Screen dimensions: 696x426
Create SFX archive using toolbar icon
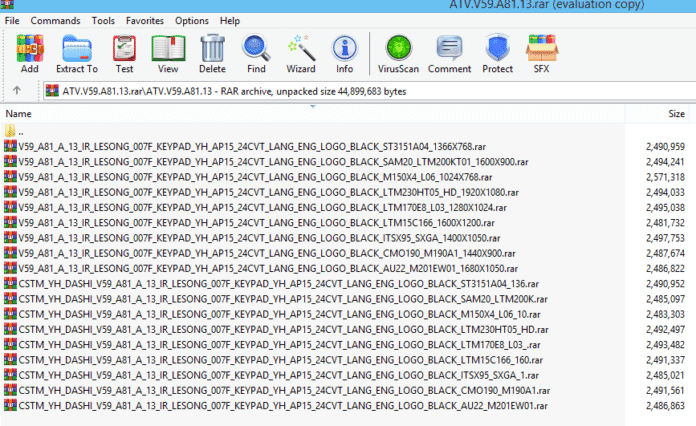click(542, 52)
